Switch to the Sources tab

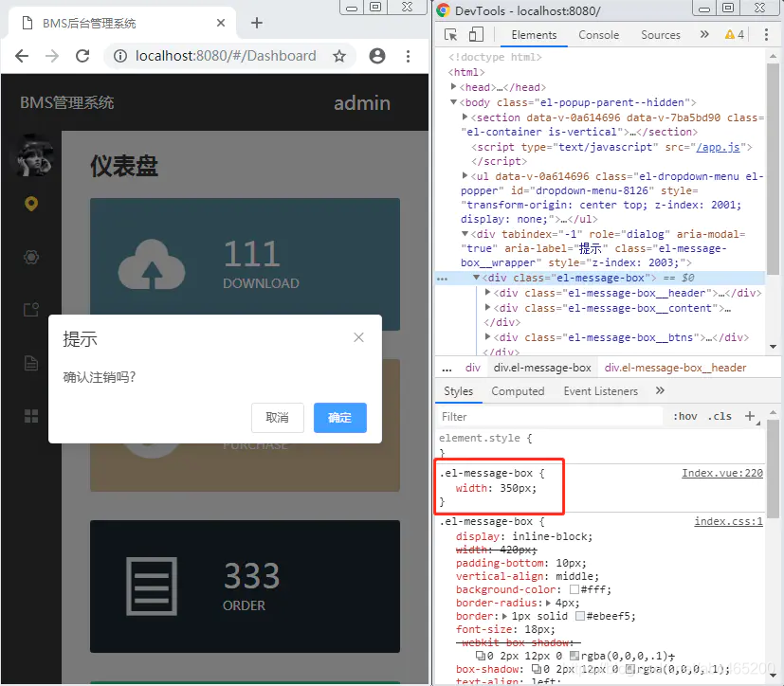[661, 35]
